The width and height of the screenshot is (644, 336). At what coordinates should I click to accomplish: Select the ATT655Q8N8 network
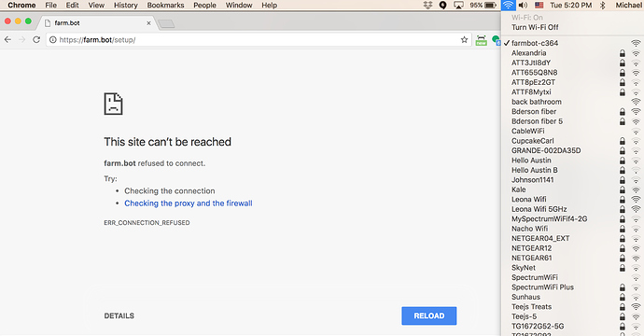(572, 72)
